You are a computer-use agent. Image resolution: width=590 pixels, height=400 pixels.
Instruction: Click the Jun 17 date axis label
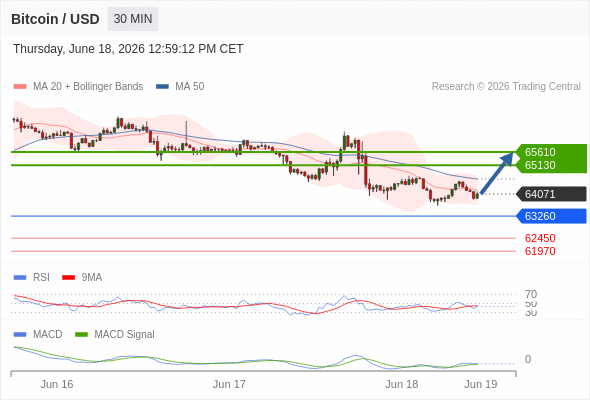(x=229, y=384)
